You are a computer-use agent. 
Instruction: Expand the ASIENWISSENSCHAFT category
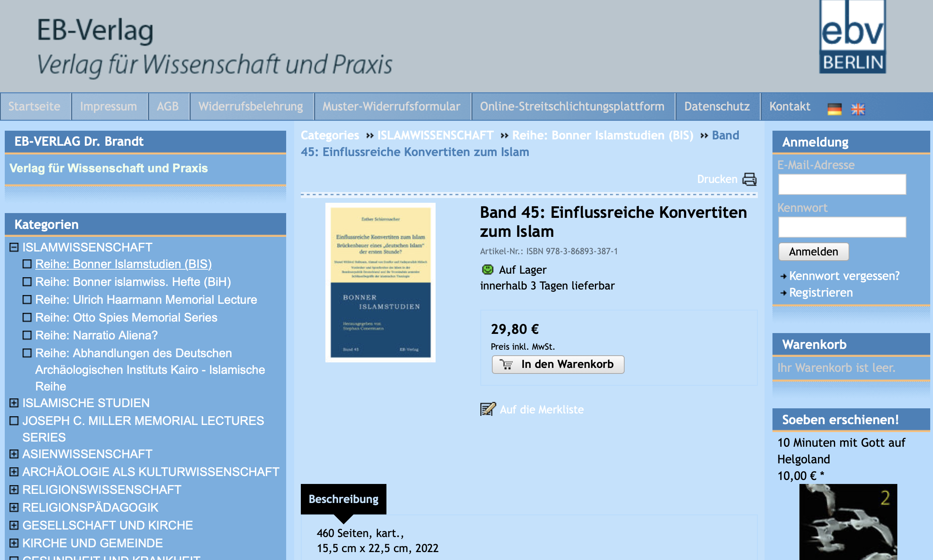tap(14, 454)
